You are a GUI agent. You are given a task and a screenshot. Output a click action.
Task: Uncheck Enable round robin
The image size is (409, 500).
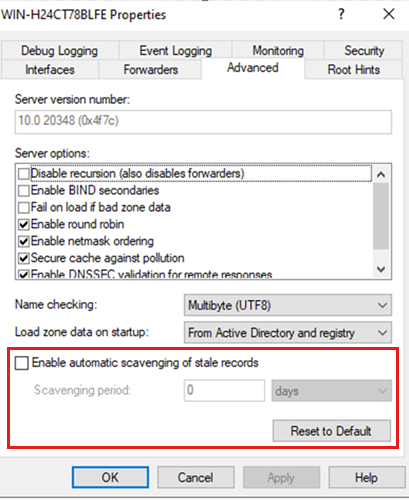tap(24, 225)
